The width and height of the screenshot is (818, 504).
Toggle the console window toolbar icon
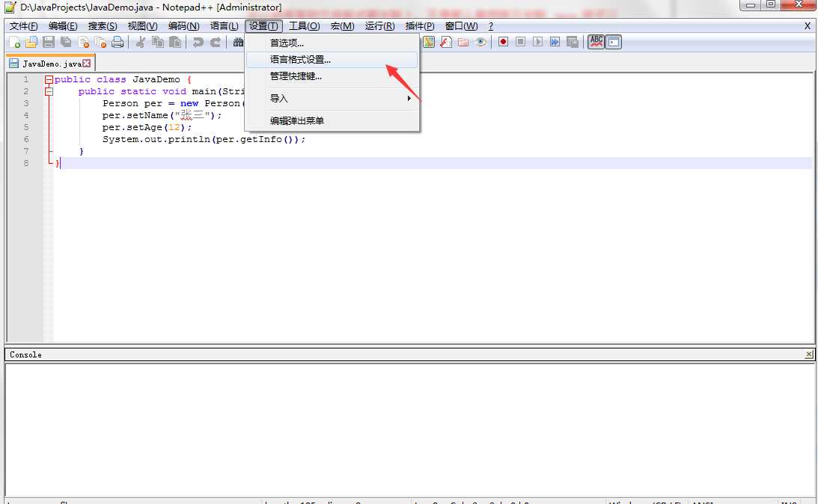click(x=614, y=42)
